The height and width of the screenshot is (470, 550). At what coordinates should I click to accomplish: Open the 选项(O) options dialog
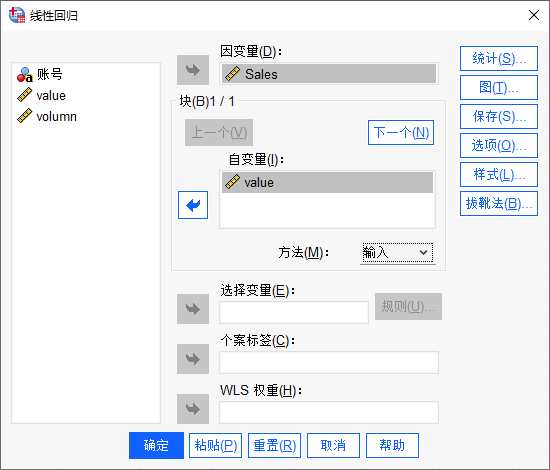pos(499,146)
